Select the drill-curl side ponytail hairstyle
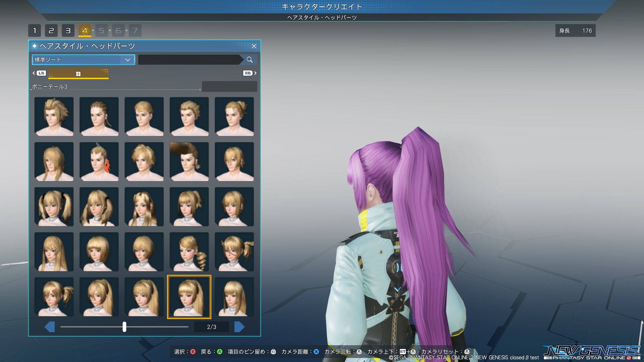Viewport: 644px width, 362px height. tap(189, 252)
